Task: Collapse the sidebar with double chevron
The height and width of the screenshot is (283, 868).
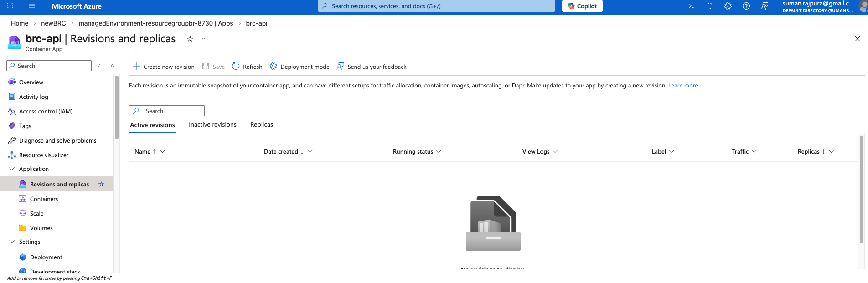Action: pos(113,66)
